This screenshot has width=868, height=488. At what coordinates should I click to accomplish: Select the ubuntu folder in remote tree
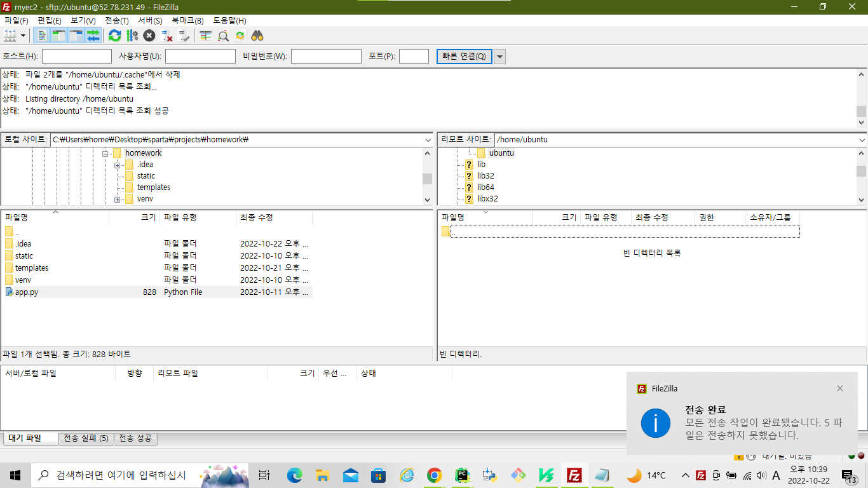coord(501,153)
